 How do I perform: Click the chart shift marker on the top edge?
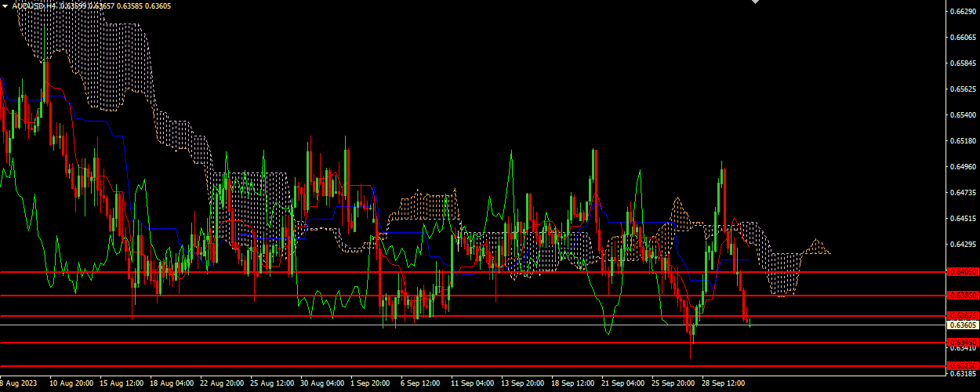pyautogui.click(x=755, y=2)
